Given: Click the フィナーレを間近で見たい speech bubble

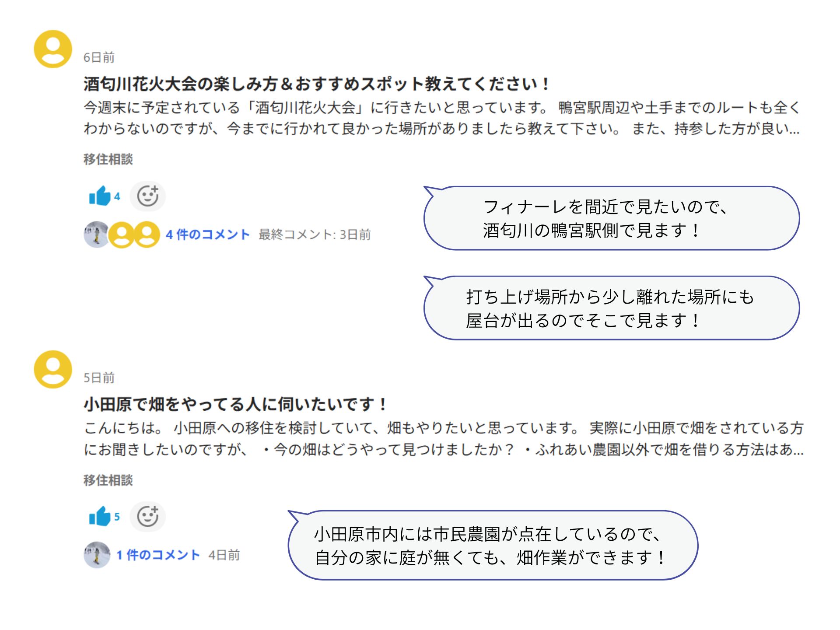Looking at the screenshot, I should [611, 218].
